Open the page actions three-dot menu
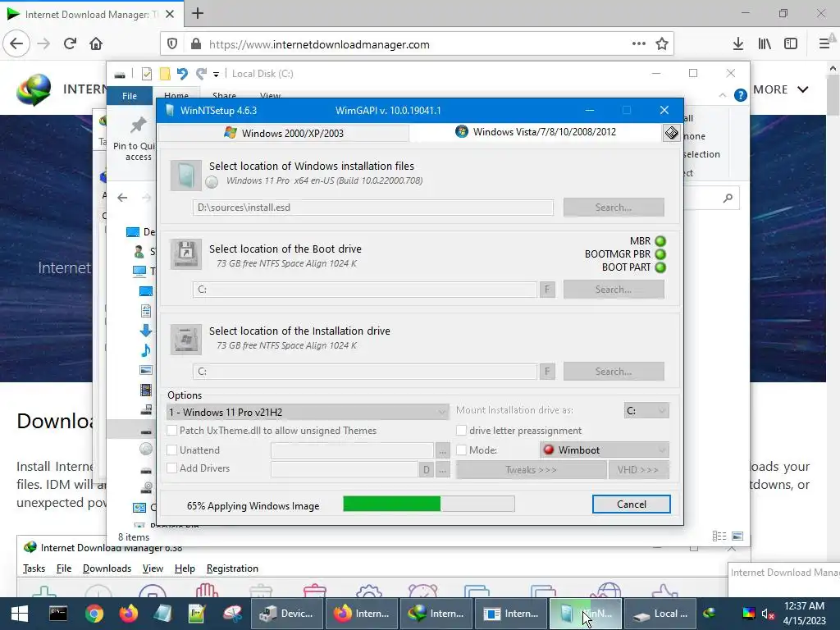840x630 pixels. (x=638, y=44)
